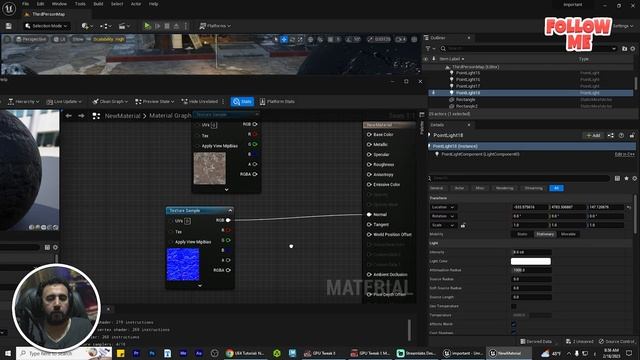Open the Live Update dropdown
Image resolution: width=640 pixels, height=360 pixels.
tap(64, 102)
